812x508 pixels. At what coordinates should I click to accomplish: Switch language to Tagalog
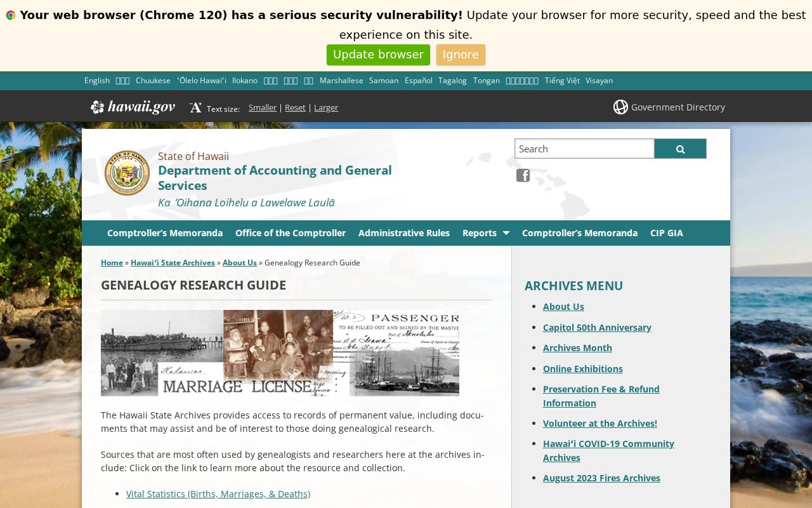pyautogui.click(x=452, y=81)
